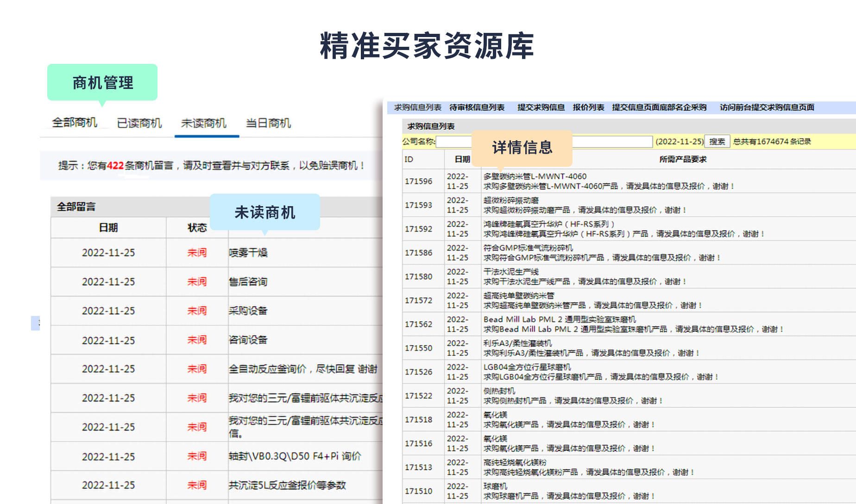Click the 提交求购信息 menu link

[541, 107]
